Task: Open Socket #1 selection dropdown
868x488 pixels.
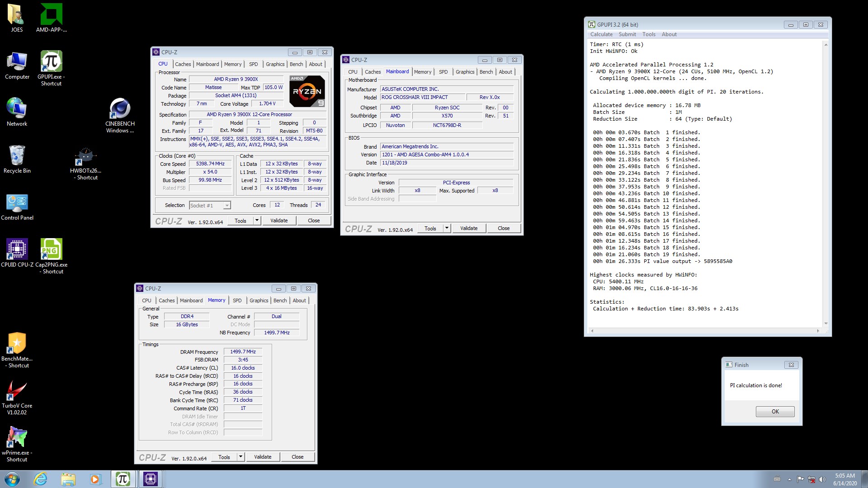Action: (x=210, y=206)
